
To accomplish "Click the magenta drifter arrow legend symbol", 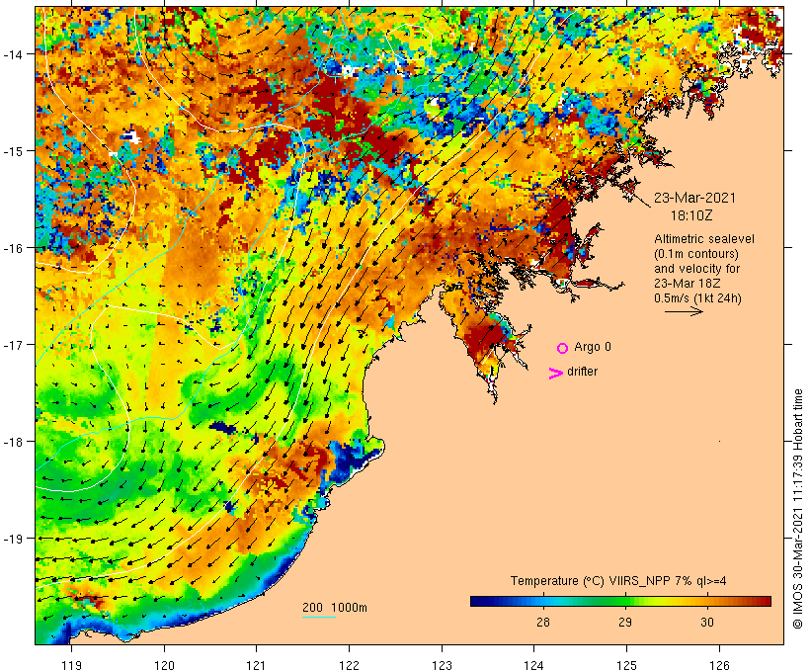I will click(556, 374).
